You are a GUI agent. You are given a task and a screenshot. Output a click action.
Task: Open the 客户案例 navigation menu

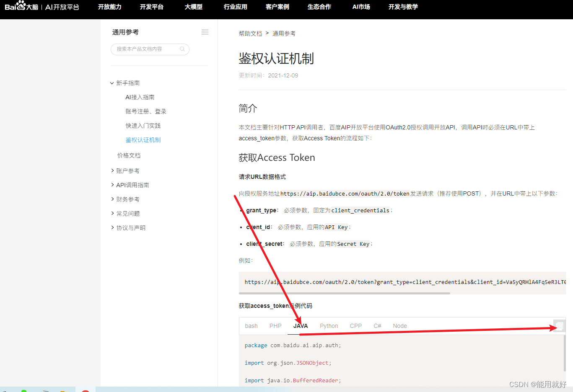point(277,7)
